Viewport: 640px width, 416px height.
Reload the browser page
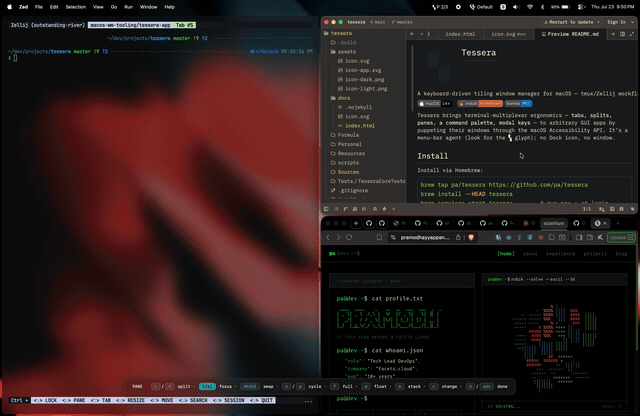pyautogui.click(x=349, y=237)
